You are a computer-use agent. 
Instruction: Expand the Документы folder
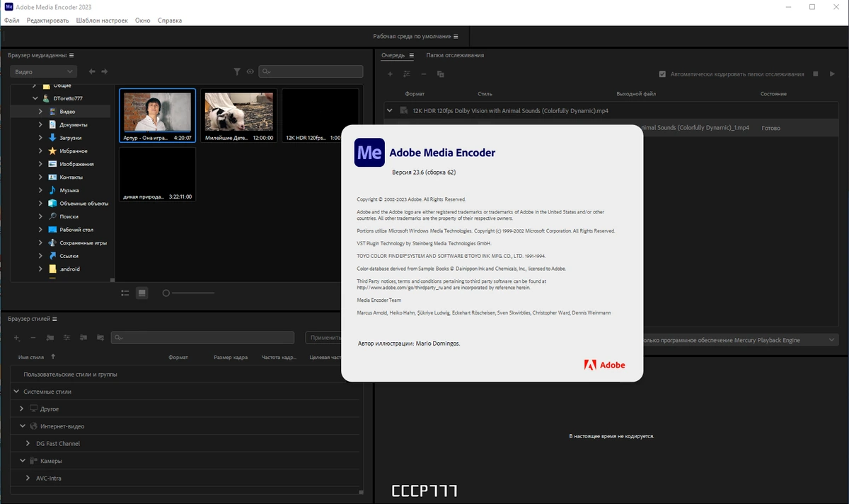[42, 124]
